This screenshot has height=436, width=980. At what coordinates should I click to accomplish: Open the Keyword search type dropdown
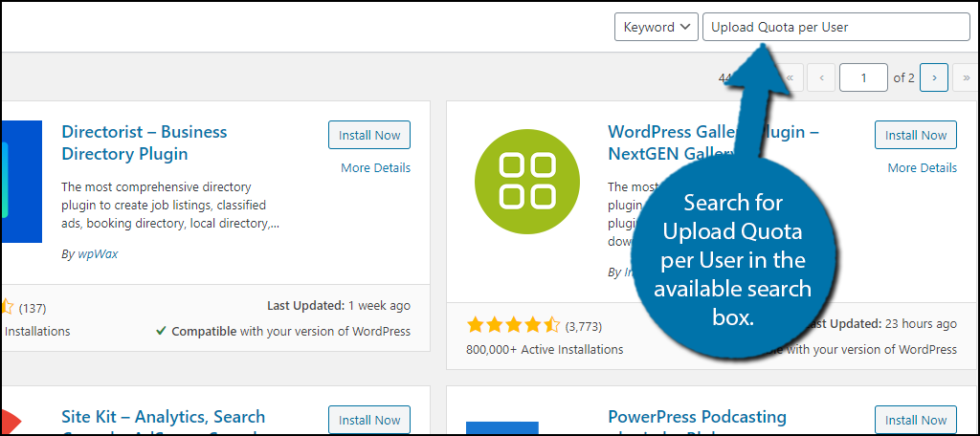(x=657, y=27)
